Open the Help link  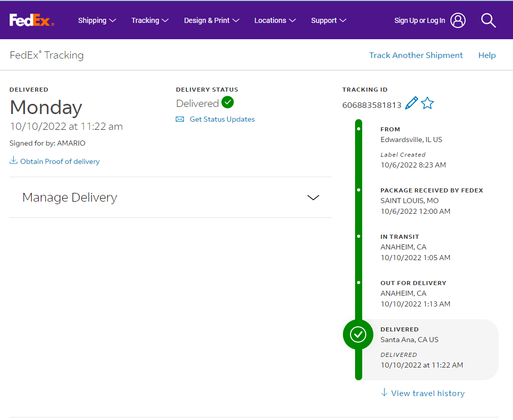[487, 55]
